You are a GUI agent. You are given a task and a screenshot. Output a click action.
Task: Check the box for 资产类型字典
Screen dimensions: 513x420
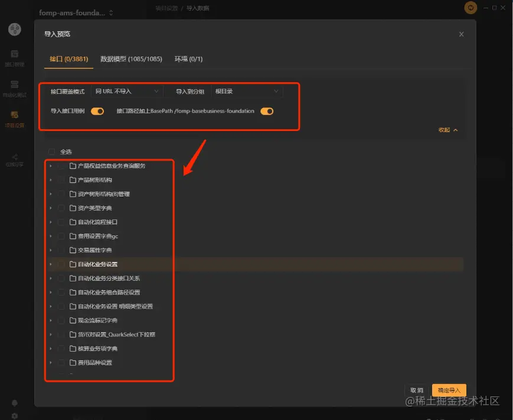pyautogui.click(x=61, y=208)
